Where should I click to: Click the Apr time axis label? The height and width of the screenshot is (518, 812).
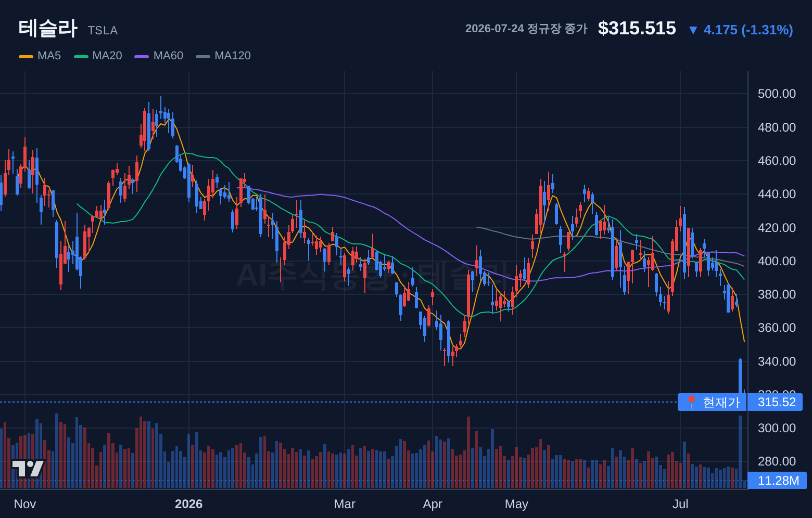tap(433, 504)
